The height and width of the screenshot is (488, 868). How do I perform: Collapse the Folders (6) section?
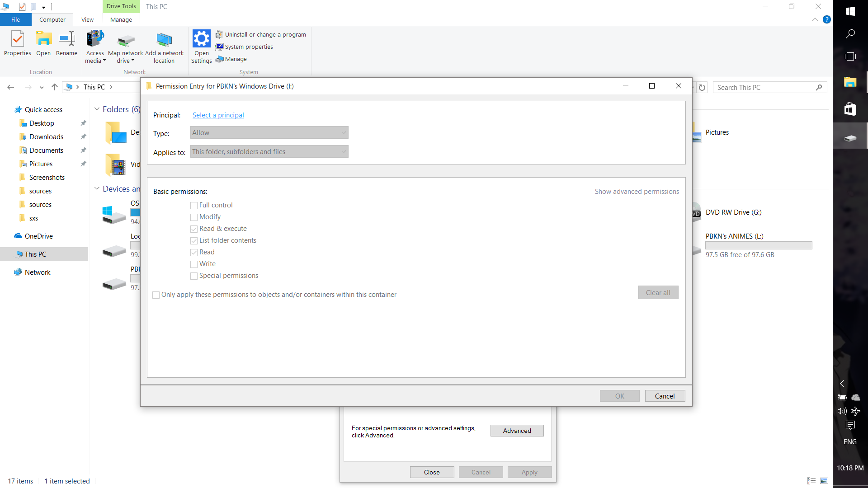tap(97, 109)
